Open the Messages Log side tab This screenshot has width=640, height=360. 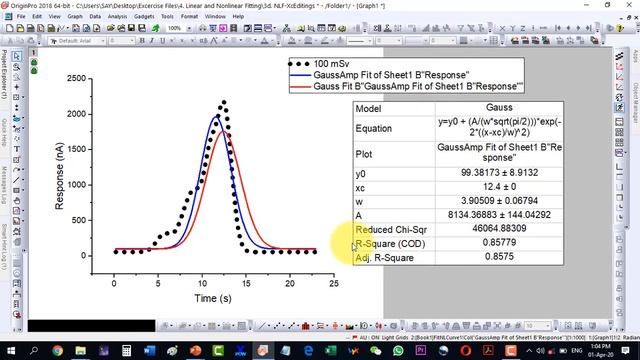click(4, 185)
